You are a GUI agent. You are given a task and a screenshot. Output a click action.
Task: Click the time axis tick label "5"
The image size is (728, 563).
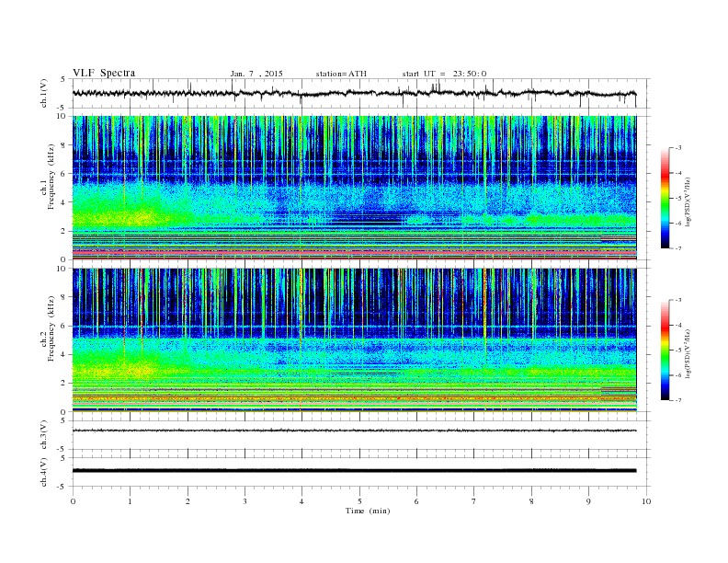click(359, 501)
